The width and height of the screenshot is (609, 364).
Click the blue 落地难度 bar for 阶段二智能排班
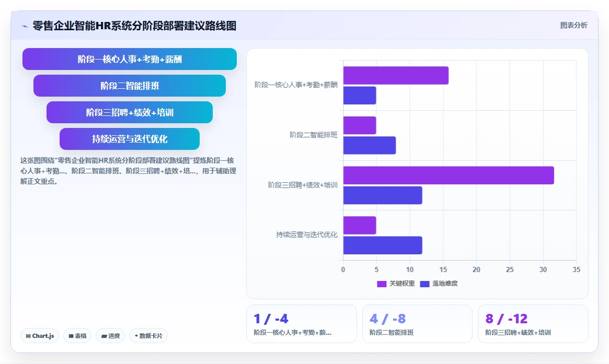pyautogui.click(x=370, y=145)
